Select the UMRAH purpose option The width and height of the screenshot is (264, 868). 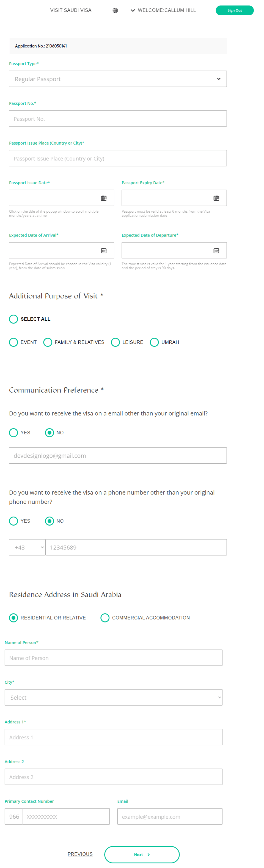click(154, 342)
